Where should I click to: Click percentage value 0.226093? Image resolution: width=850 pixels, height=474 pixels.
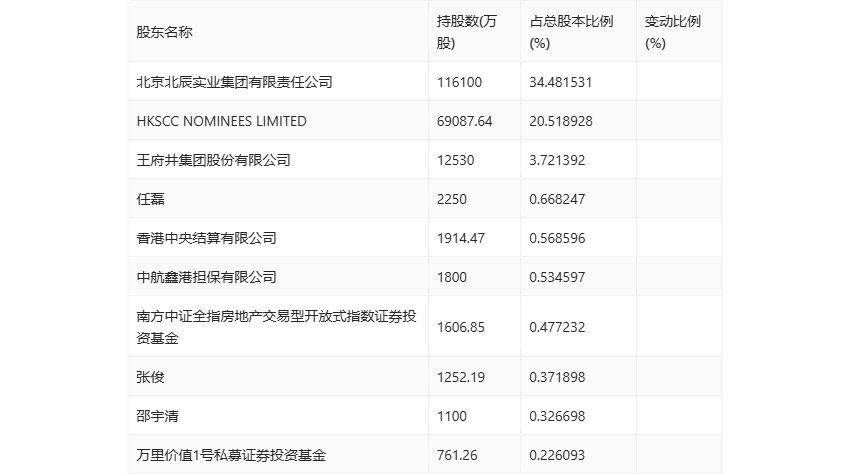point(557,456)
